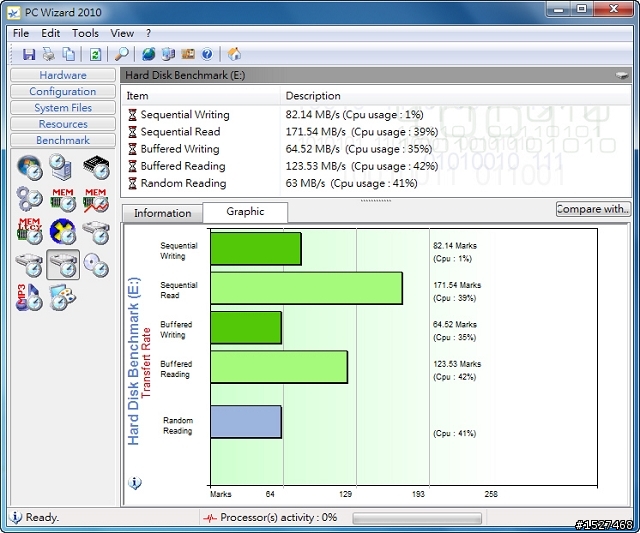Image resolution: width=640 pixels, height=533 pixels.
Task: Select the Graphic tab
Action: coord(245,212)
